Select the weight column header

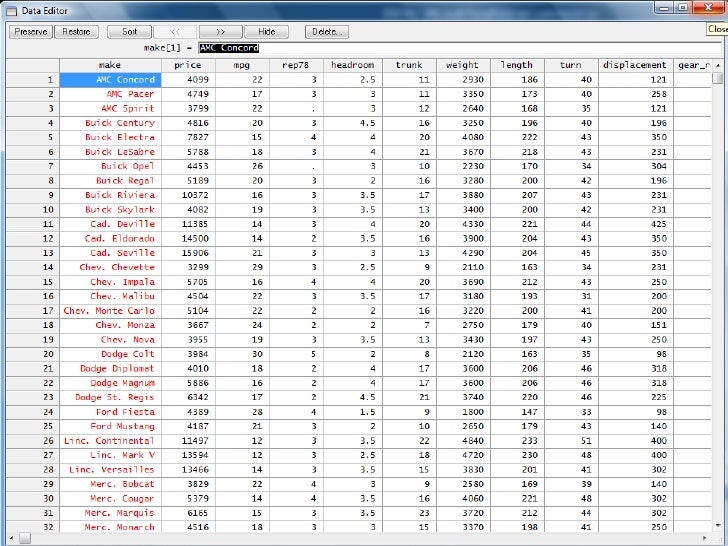tap(463, 65)
